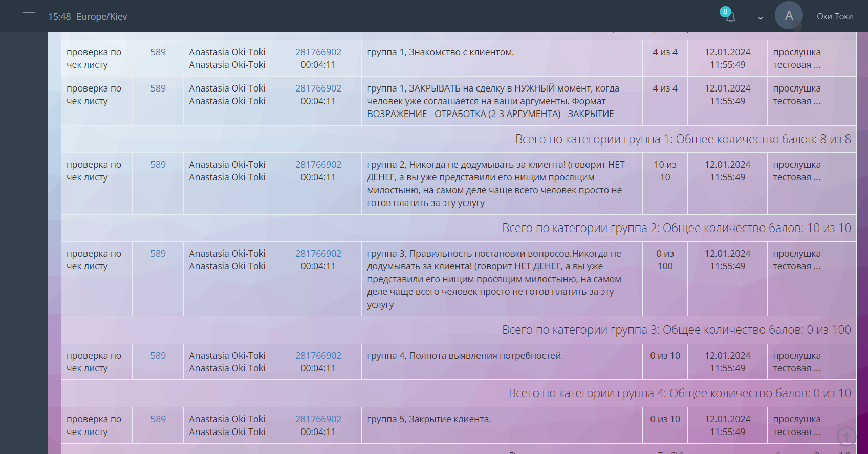Open 589 in Знакомство с клиентом row

[158, 52]
